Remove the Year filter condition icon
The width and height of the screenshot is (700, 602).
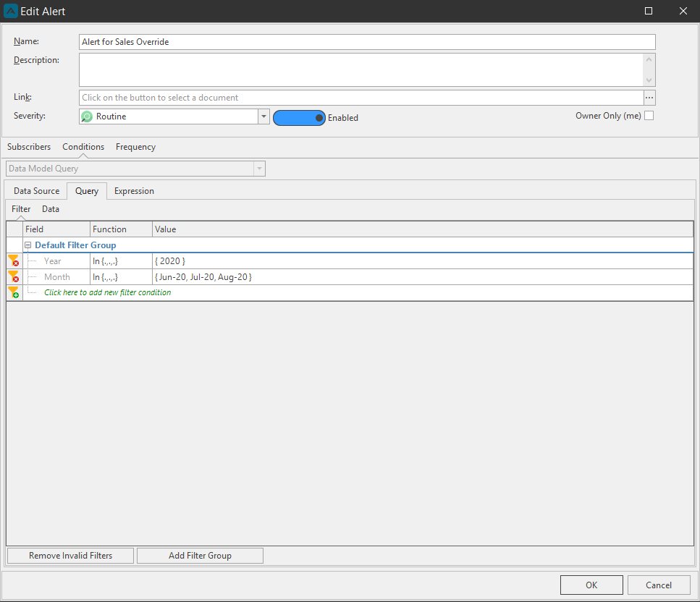click(x=14, y=261)
